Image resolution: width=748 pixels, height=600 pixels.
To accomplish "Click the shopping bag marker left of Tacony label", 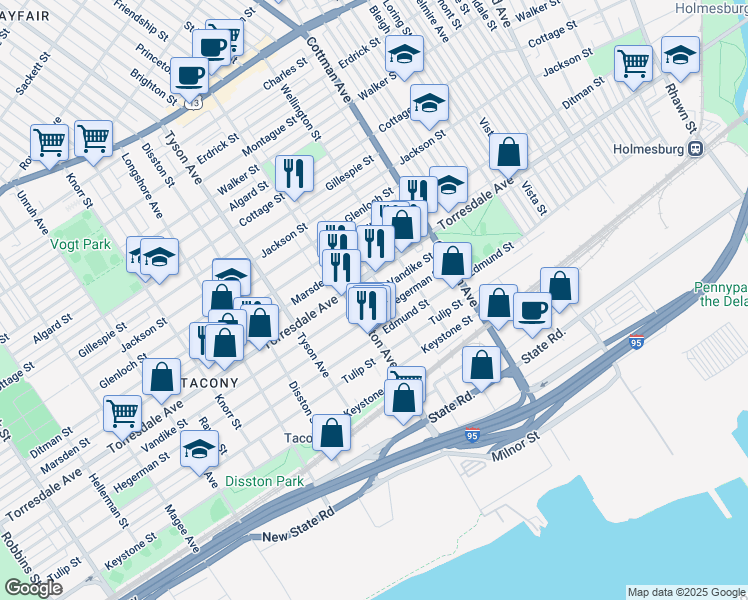I will [161, 377].
